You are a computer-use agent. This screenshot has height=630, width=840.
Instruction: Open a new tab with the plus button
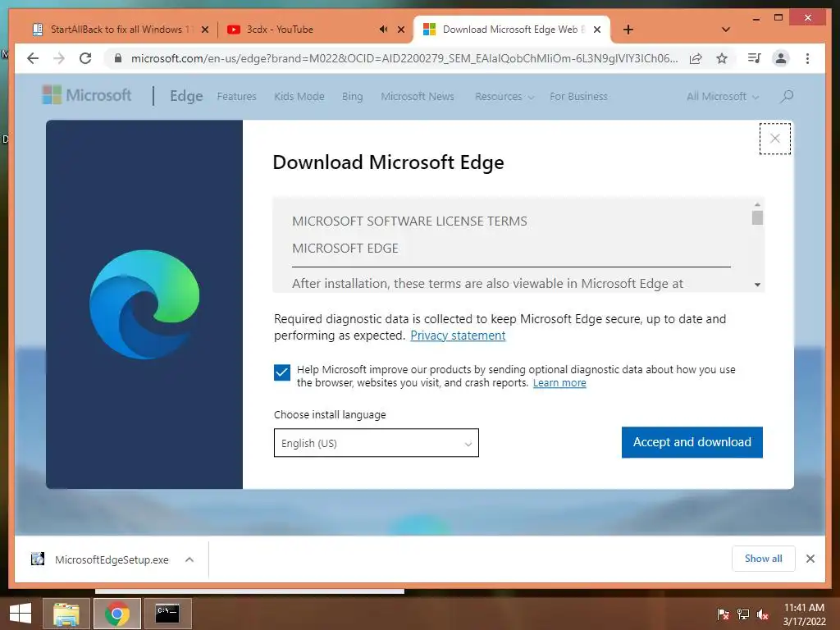click(628, 30)
